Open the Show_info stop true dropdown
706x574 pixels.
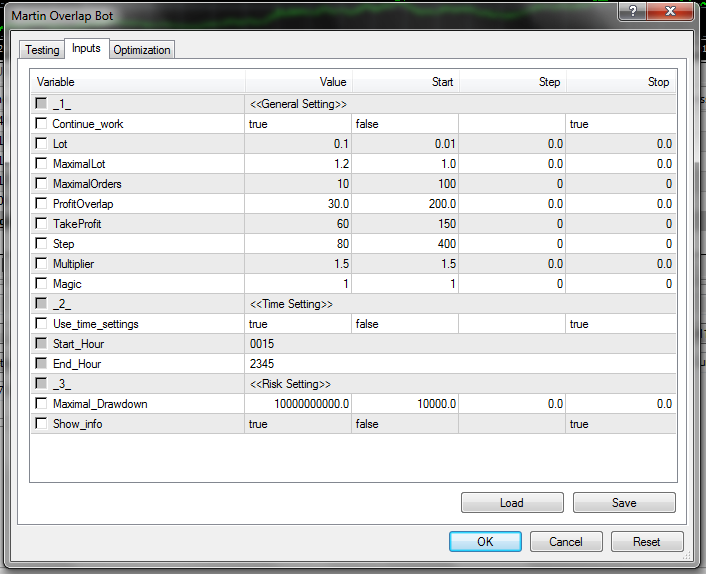point(620,424)
